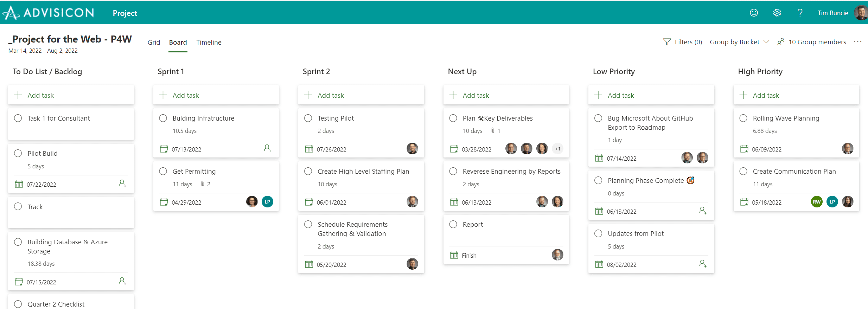
Task: Open the settings gear icon
Action: pyautogui.click(x=777, y=13)
